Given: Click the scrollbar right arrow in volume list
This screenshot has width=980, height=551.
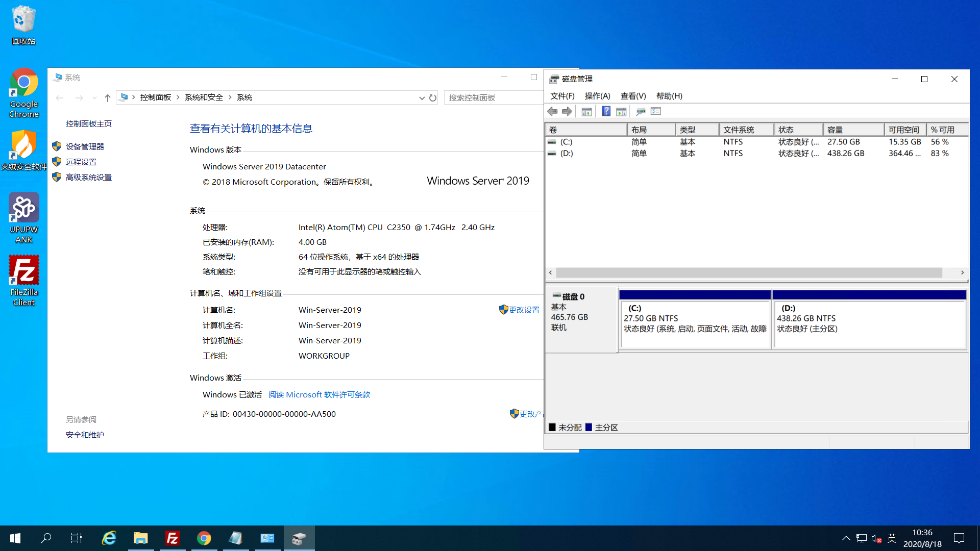Looking at the screenshot, I should [962, 272].
